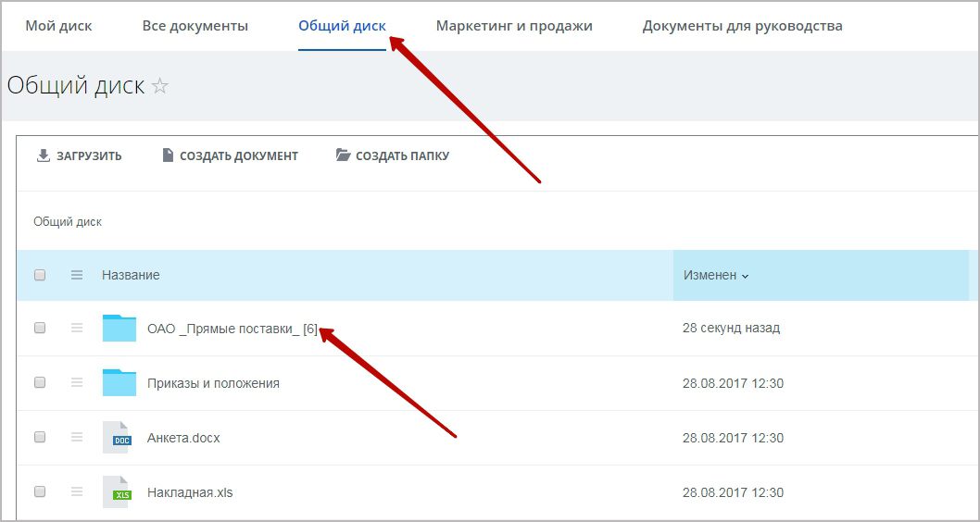Image resolution: width=980 pixels, height=522 pixels.
Task: Open the Изменен sort dropdown
Action: tap(716, 275)
